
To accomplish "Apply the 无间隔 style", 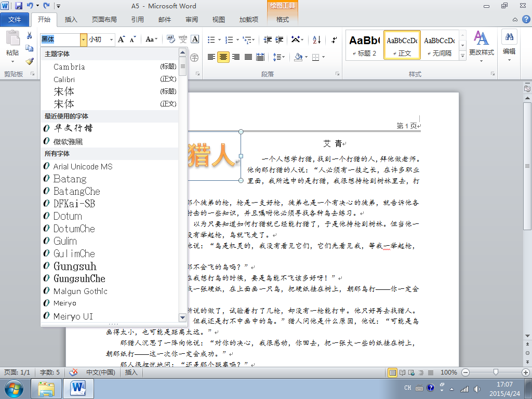I will pos(440,45).
